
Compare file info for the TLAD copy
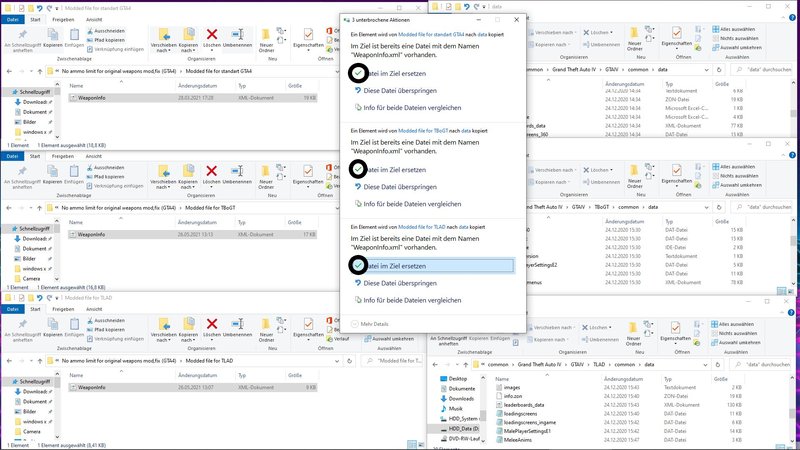tap(408, 301)
